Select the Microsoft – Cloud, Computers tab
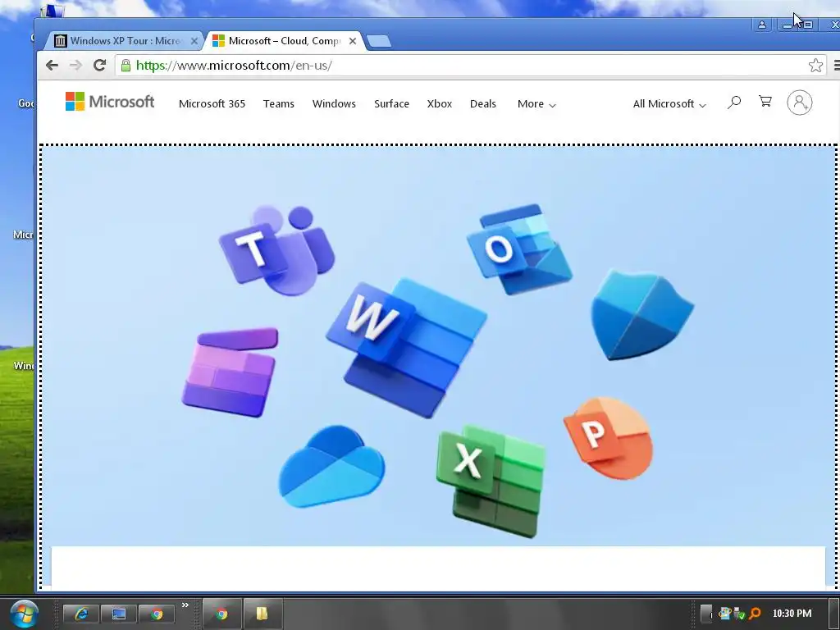840x630 pixels. pos(285,41)
